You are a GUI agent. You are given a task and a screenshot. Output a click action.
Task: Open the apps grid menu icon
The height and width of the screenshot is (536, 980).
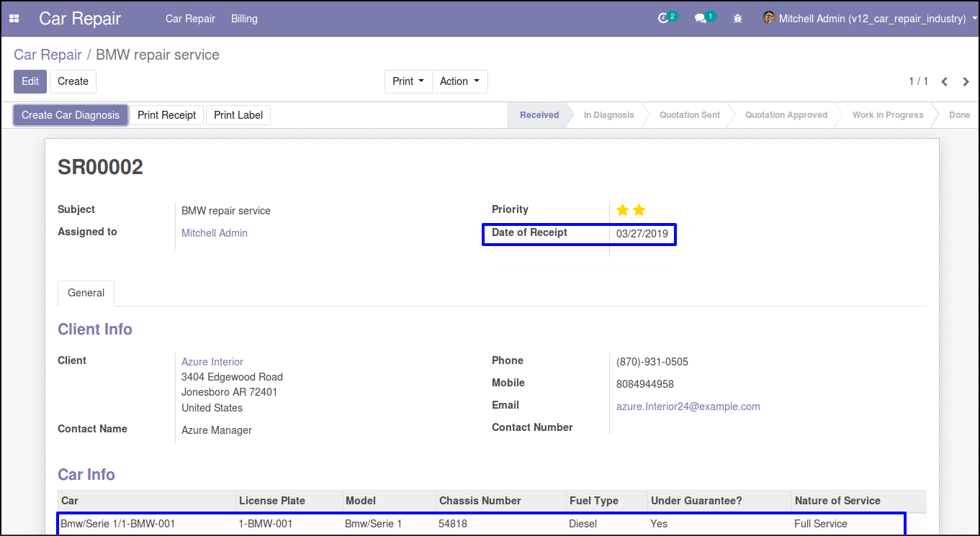pos(14,19)
